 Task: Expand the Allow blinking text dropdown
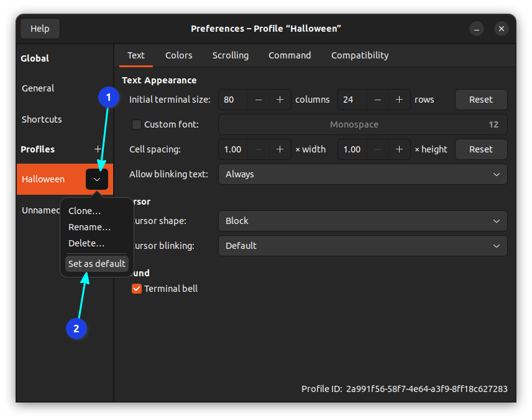tap(363, 174)
